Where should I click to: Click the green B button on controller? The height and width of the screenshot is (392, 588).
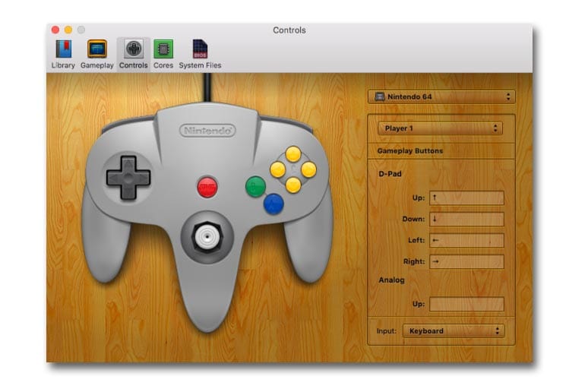[x=255, y=186]
